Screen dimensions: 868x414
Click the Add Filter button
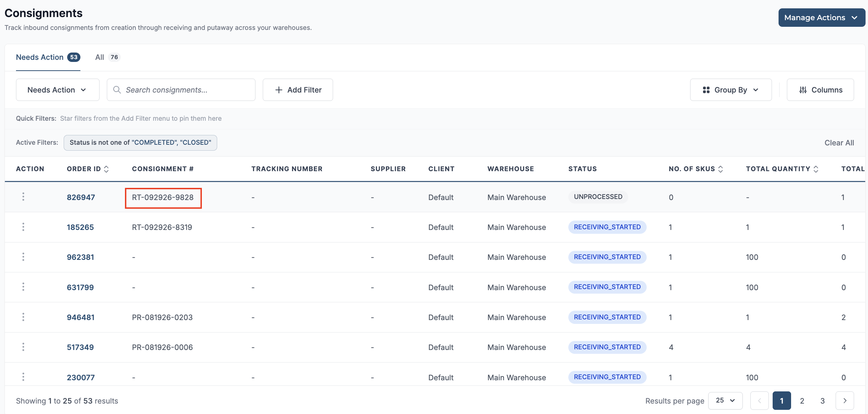tap(298, 90)
